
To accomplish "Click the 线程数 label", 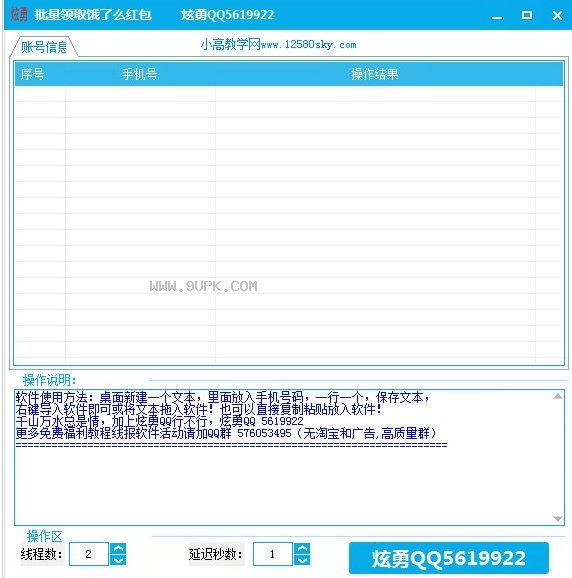I will (42, 554).
